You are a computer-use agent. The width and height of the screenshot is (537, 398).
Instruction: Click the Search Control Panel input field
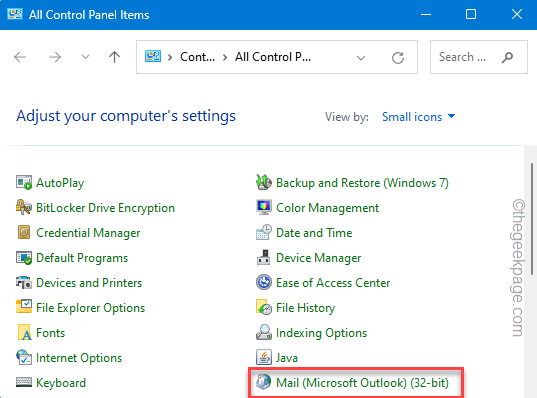click(478, 57)
